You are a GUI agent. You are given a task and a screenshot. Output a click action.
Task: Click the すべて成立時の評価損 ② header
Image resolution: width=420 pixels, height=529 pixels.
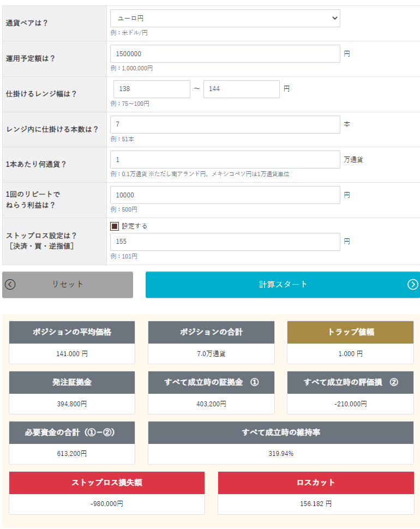click(351, 382)
